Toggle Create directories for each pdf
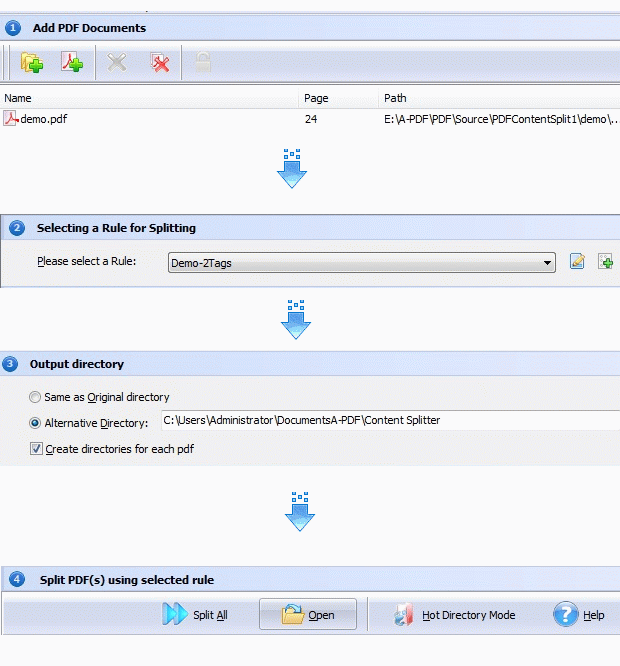Viewport: 620px width, 666px height. (x=36, y=449)
